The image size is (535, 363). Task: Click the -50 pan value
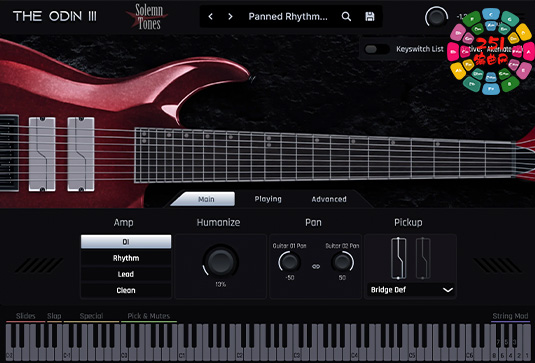(x=290, y=278)
